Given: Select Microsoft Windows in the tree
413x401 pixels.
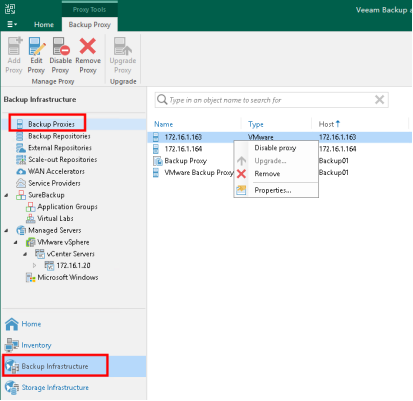Looking at the screenshot, I should pos(68,277).
